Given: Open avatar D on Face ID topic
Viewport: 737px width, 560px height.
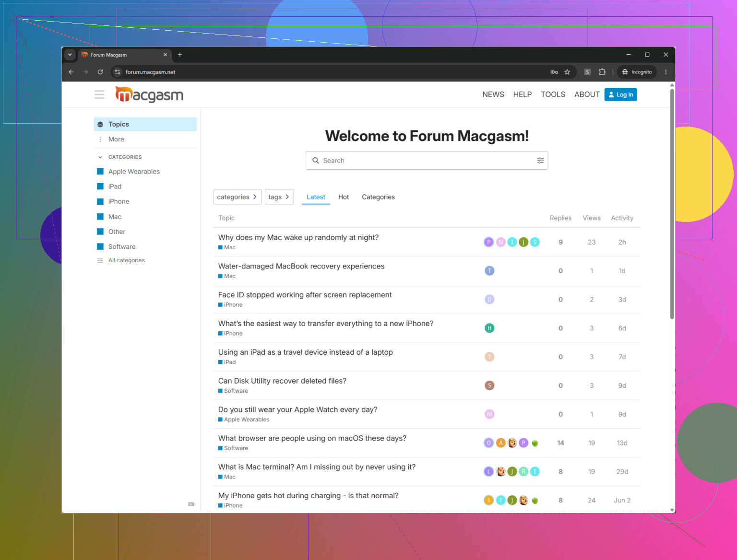Looking at the screenshot, I should tap(489, 300).
